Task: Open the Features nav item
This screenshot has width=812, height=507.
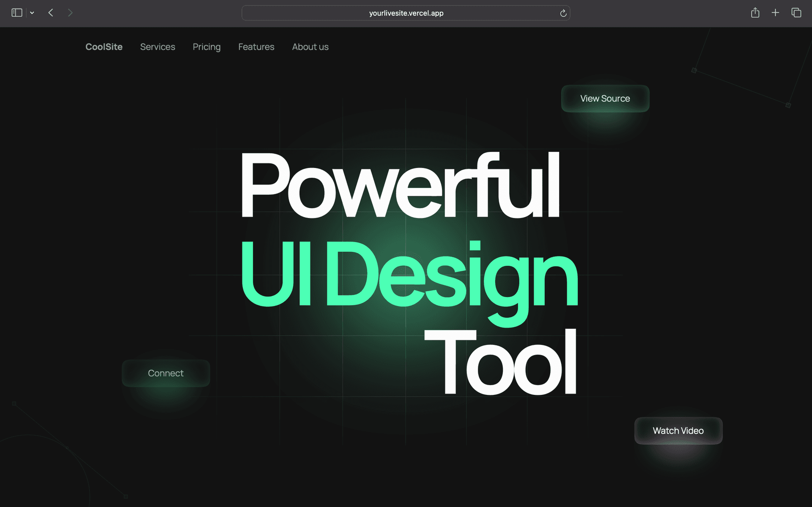Action: tap(256, 47)
